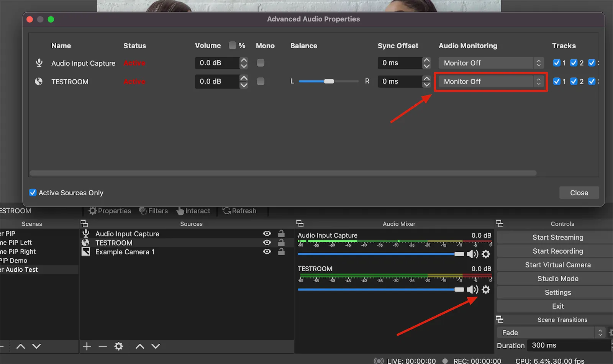Click Start Streaming
This screenshot has height=364, width=613.
pyautogui.click(x=557, y=237)
